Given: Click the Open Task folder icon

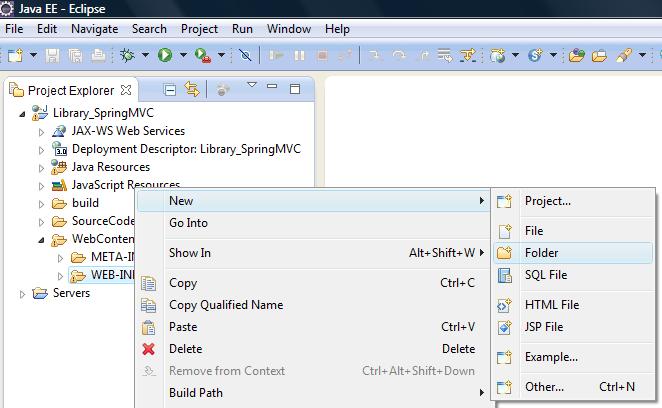Looking at the screenshot, I should 599,55.
